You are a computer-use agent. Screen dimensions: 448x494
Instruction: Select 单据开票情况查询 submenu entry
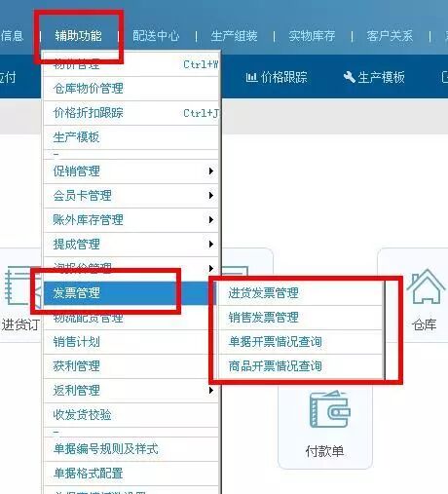pyautogui.click(x=300, y=342)
